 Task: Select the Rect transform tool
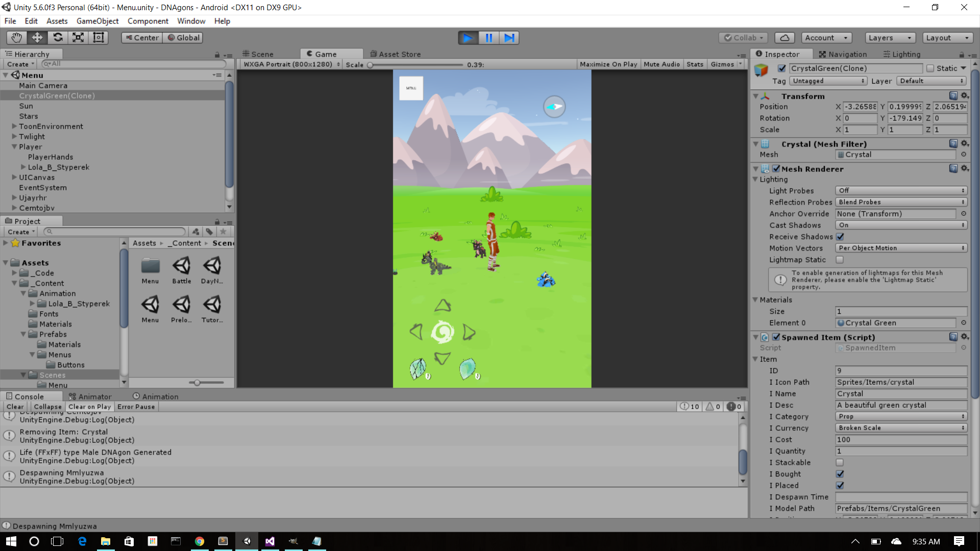click(x=98, y=38)
